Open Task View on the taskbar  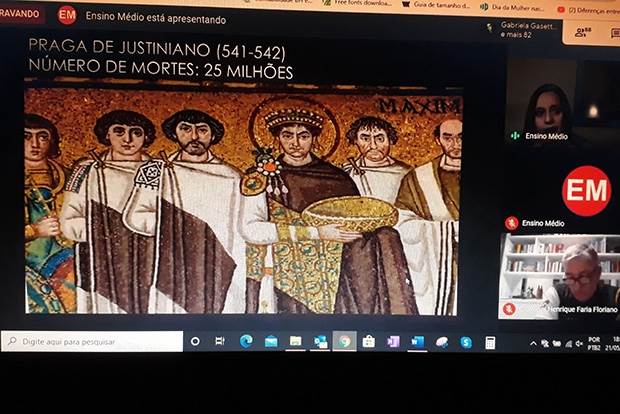220,341
